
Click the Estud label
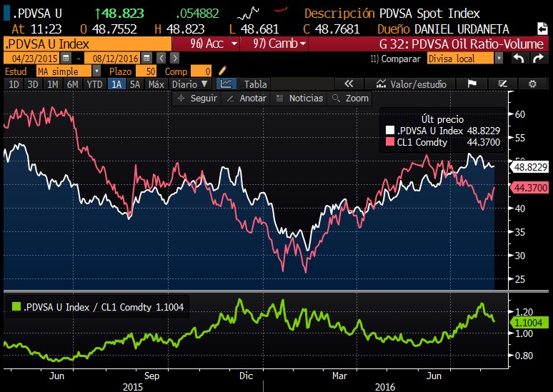(16, 71)
